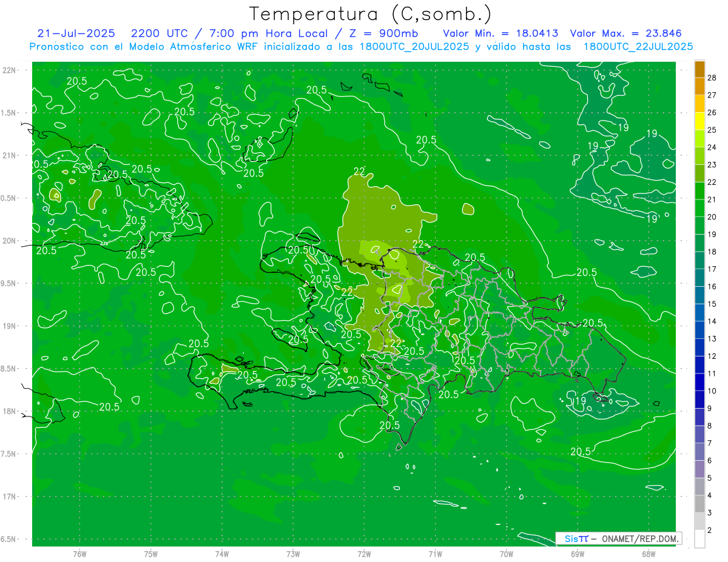Click the "68W" longitude axis label
The image size is (728, 562).
click(649, 554)
